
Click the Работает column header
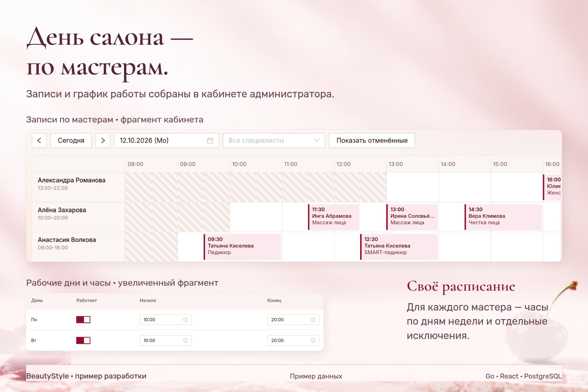pos(87,300)
